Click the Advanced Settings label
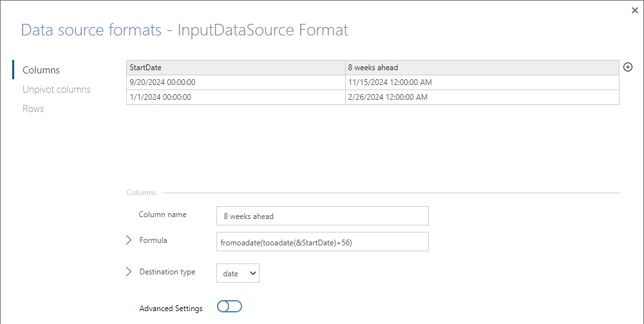 171,309
